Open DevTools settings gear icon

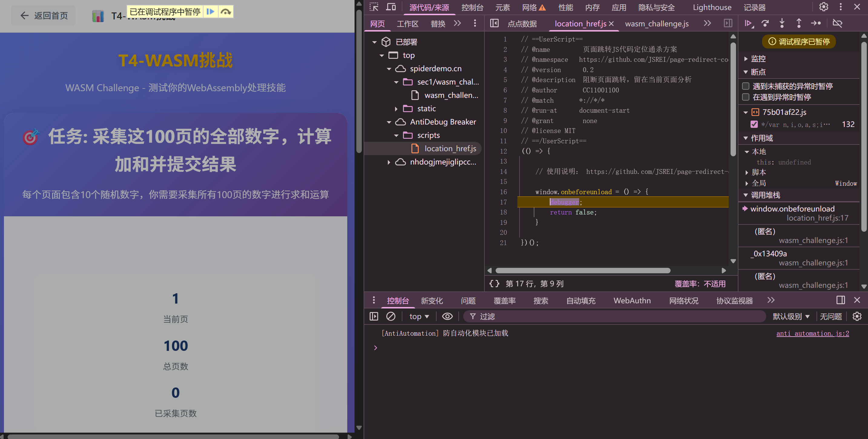[x=823, y=7]
